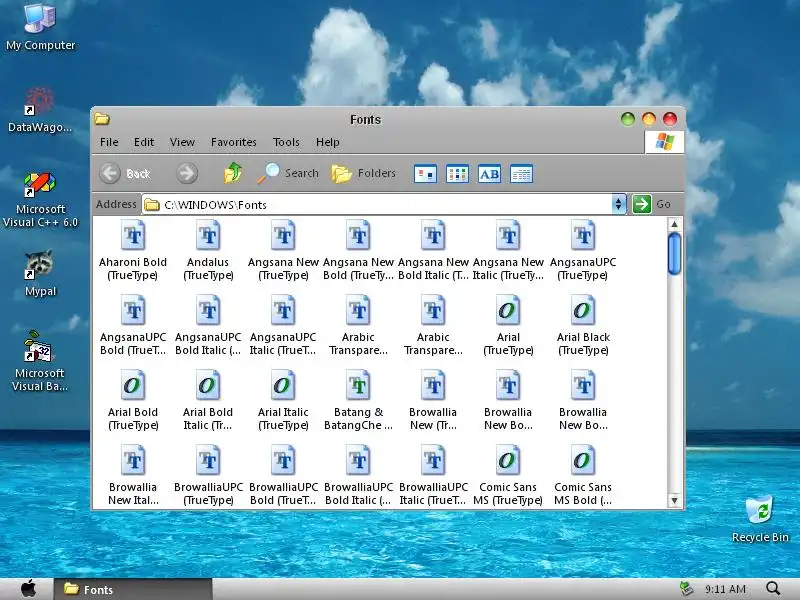Click the scrollbar down arrow
The width and height of the screenshot is (800, 600).
pyautogui.click(x=674, y=501)
